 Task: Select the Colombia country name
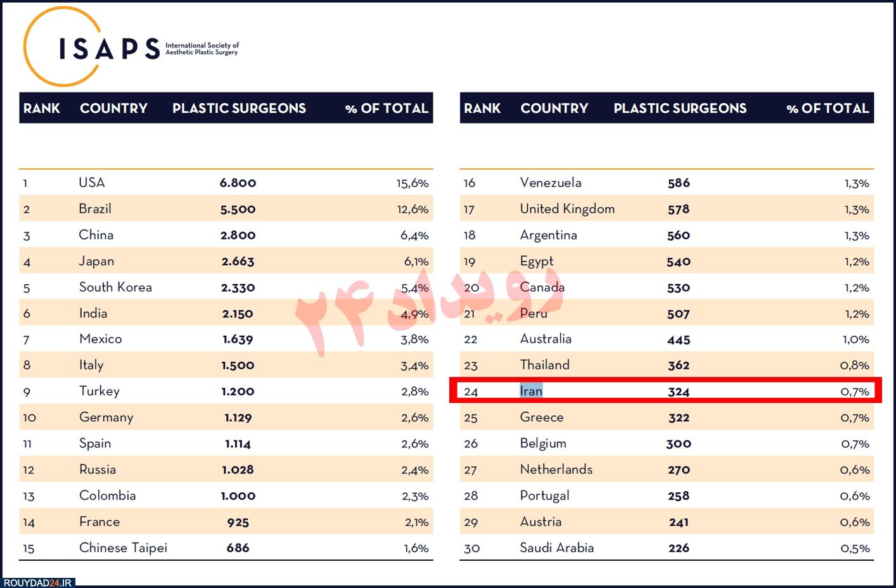point(107,495)
